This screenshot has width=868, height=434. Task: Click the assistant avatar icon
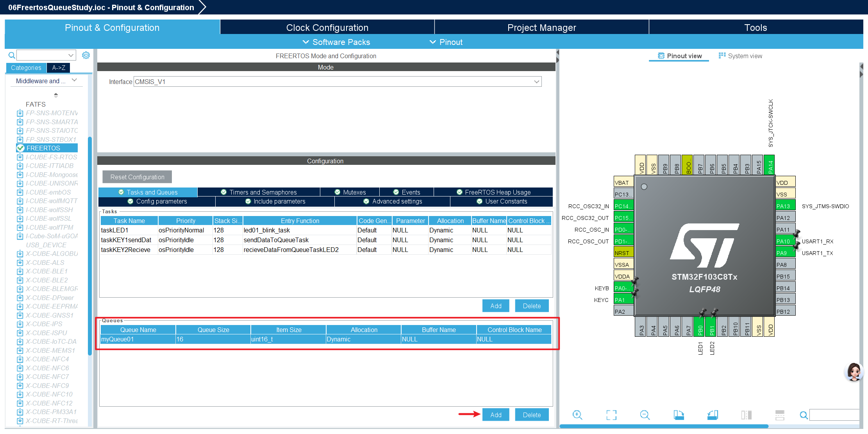(x=854, y=371)
